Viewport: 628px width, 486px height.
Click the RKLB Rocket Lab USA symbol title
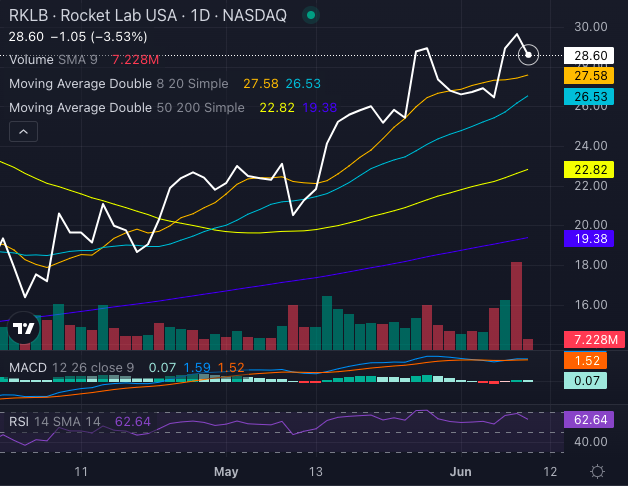148,16
